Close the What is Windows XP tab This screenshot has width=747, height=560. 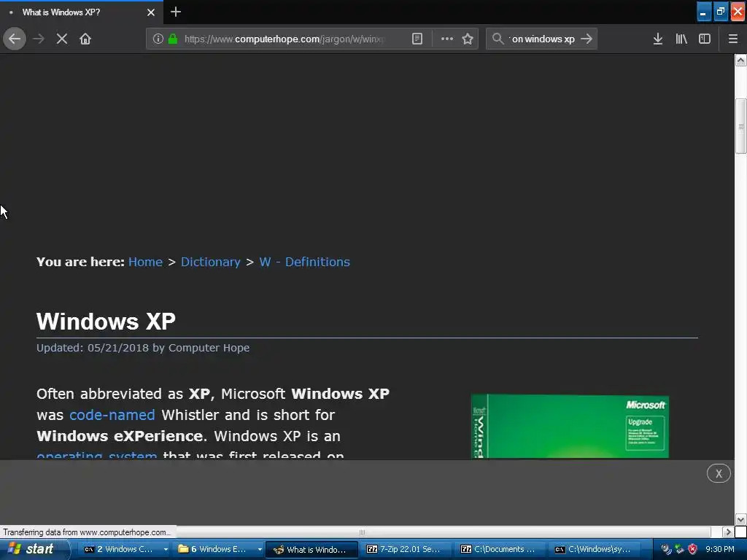coord(150,12)
